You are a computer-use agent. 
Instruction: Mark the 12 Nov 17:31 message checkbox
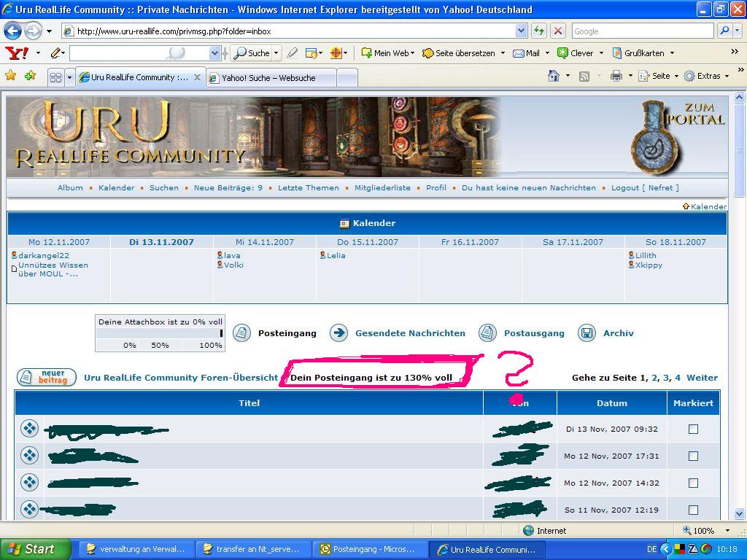[x=693, y=456]
